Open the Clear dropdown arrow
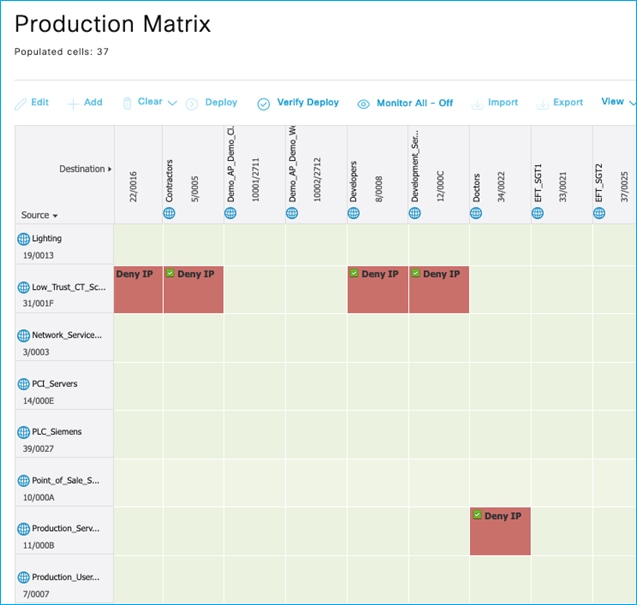637x605 pixels. [x=172, y=103]
